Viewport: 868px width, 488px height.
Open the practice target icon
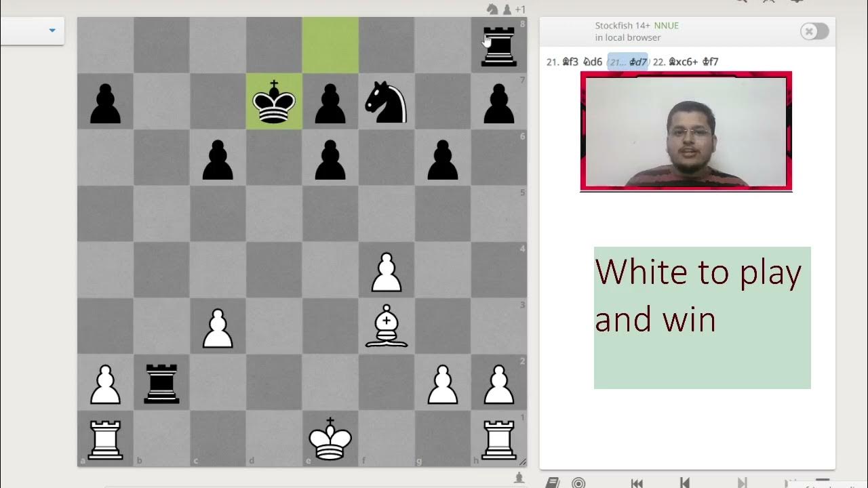(x=578, y=483)
